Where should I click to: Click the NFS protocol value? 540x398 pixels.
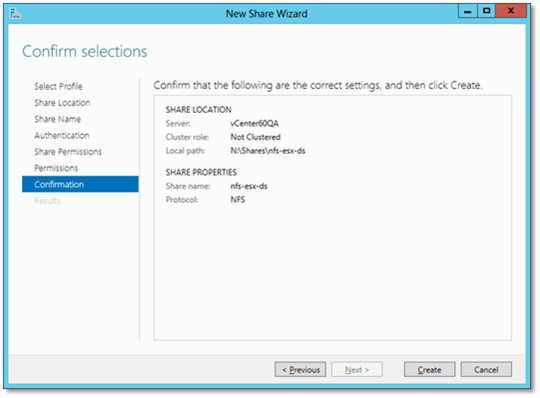(x=238, y=200)
